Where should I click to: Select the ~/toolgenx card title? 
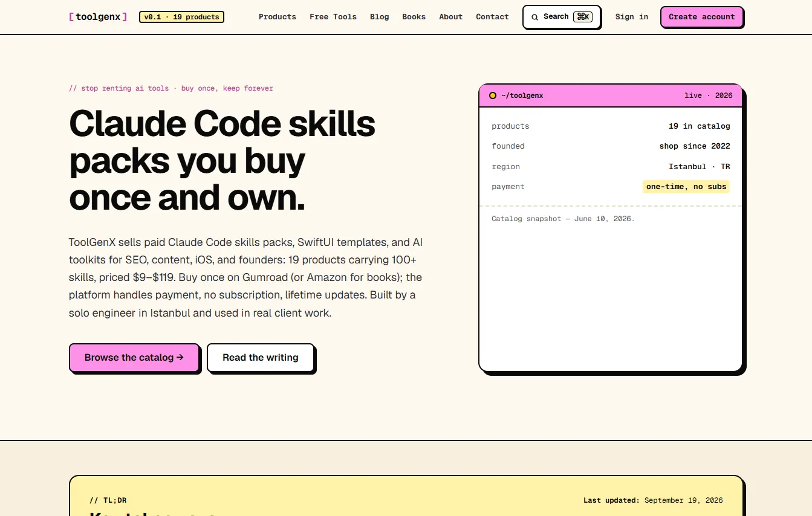(522, 95)
